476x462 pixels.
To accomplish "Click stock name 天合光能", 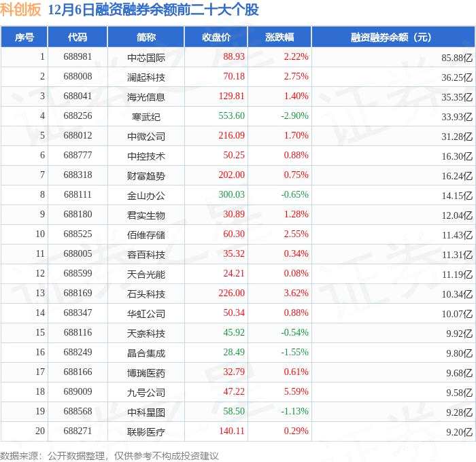I will 146,274.
